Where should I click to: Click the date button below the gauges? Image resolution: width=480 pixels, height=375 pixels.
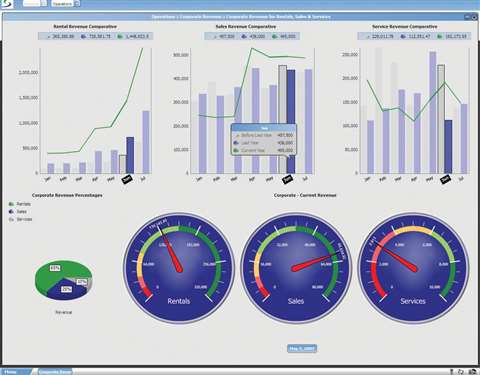[x=302, y=349]
